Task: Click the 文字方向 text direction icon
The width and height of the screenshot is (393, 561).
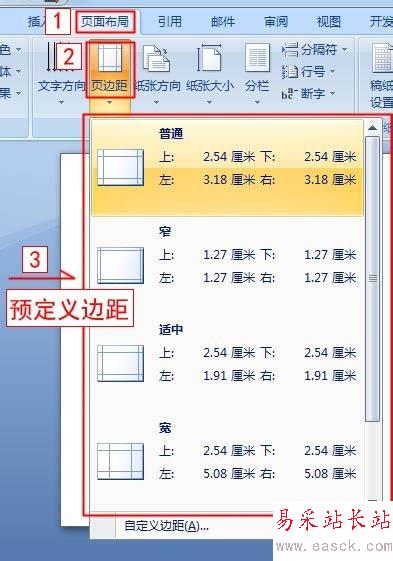Action: [61, 57]
